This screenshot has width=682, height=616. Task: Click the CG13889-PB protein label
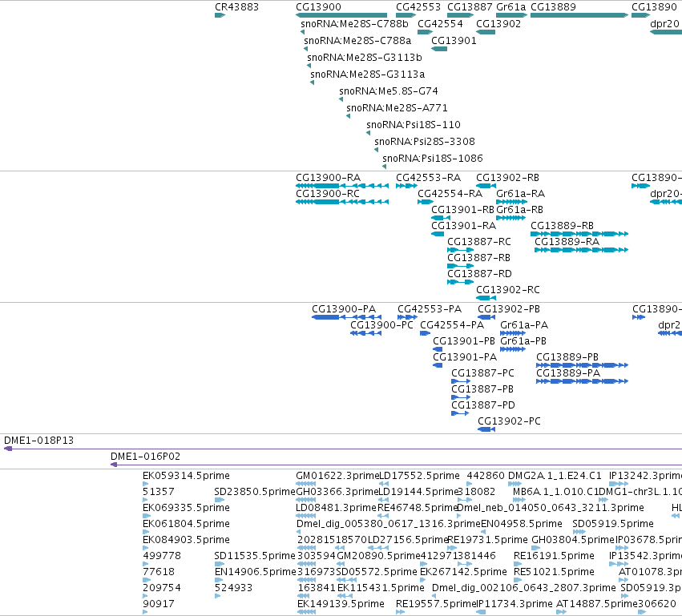(x=567, y=357)
